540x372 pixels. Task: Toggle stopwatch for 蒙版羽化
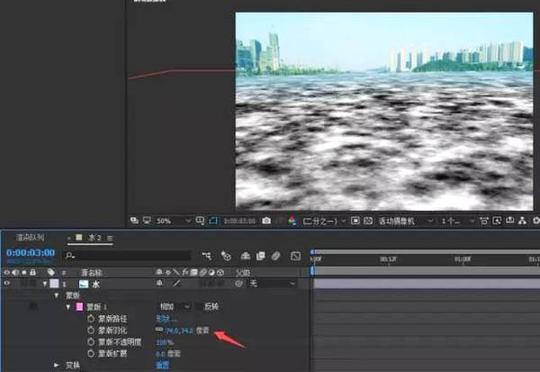(x=91, y=330)
